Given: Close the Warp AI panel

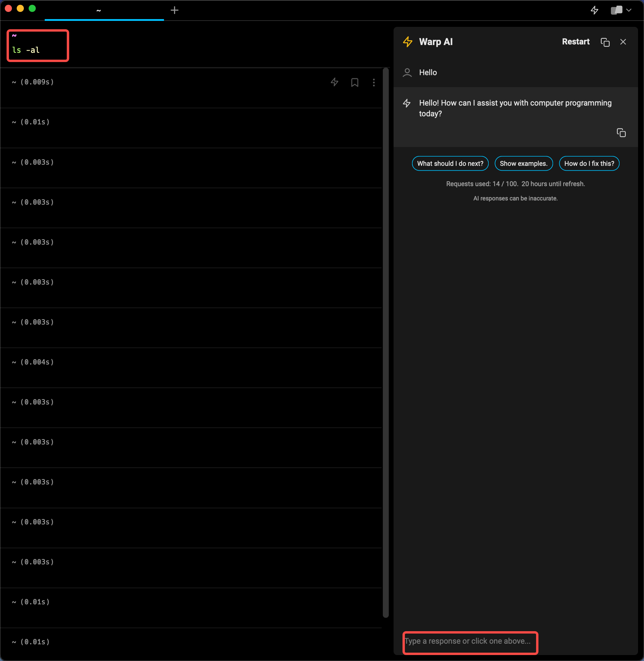Looking at the screenshot, I should 623,42.
